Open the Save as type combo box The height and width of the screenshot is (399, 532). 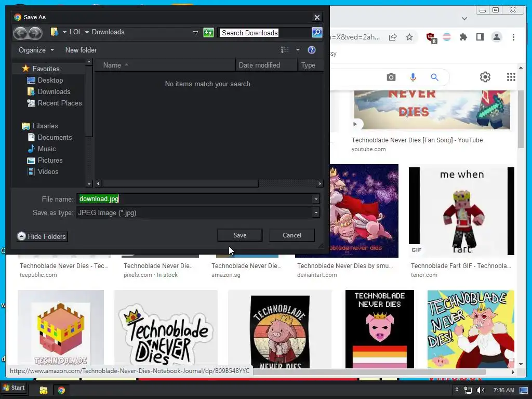coord(198,212)
